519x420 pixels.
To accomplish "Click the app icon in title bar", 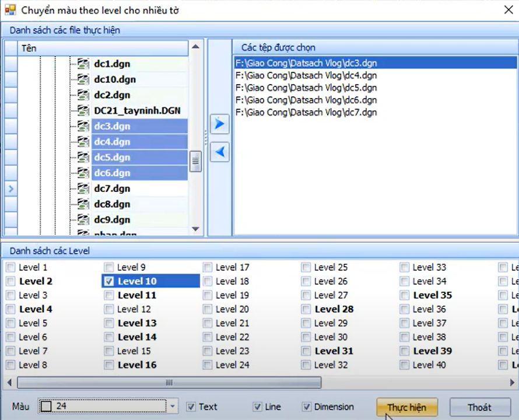I will 10,10.
